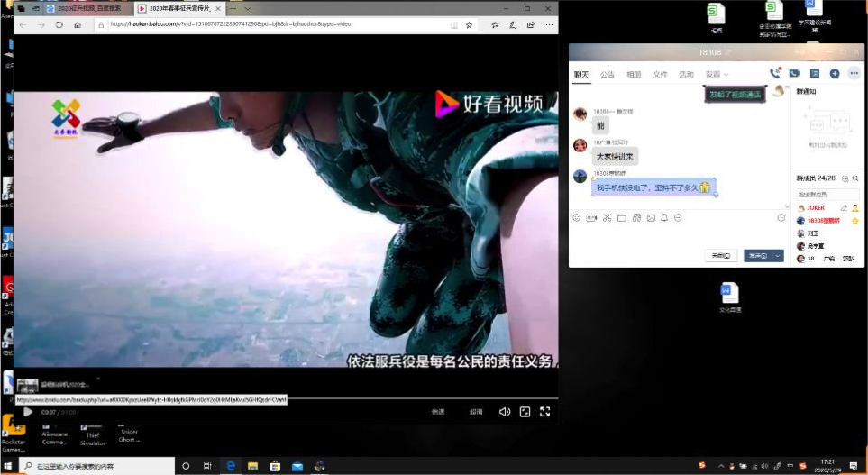
Task: Switch to the 活动 tab
Action: click(x=687, y=74)
